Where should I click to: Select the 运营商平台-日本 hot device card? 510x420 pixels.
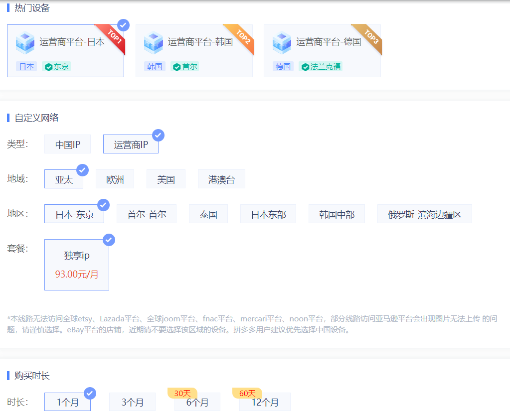click(65, 51)
